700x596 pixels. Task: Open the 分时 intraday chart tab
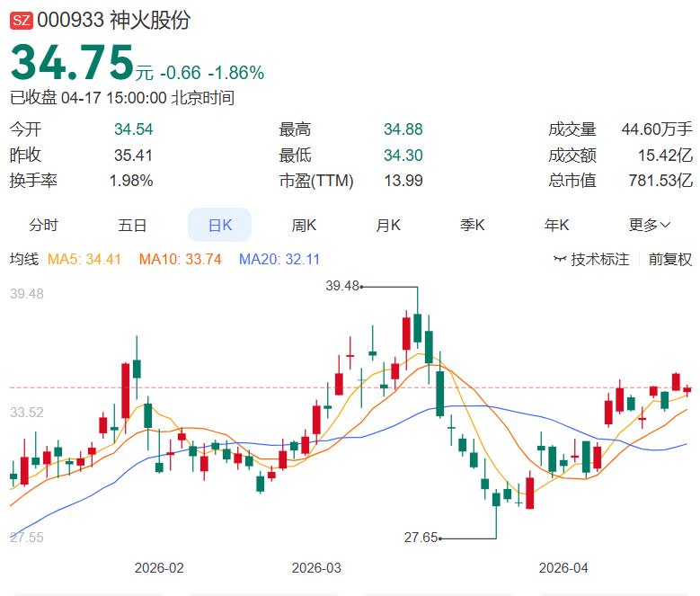[x=44, y=225]
